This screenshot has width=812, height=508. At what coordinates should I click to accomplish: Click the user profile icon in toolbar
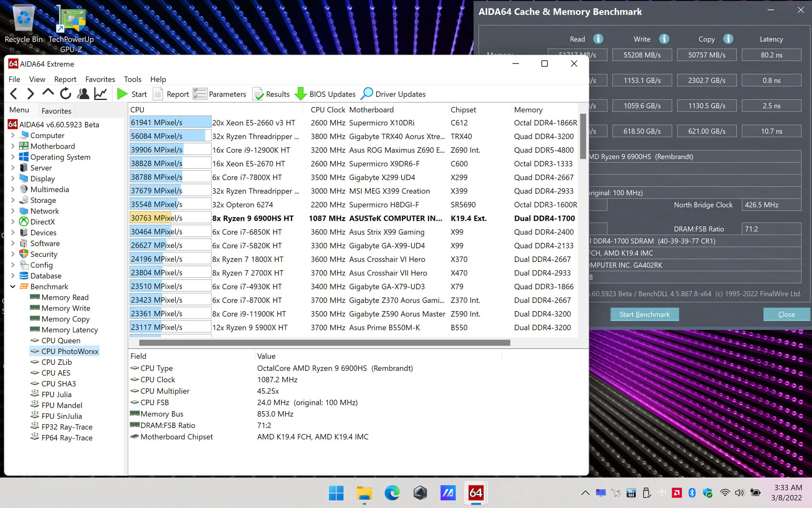pos(83,94)
